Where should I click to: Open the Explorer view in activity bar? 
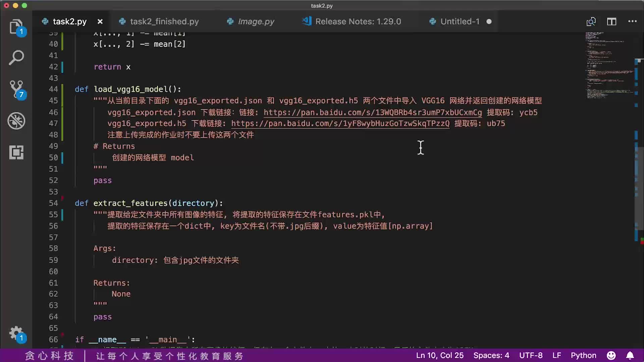pos(16,27)
